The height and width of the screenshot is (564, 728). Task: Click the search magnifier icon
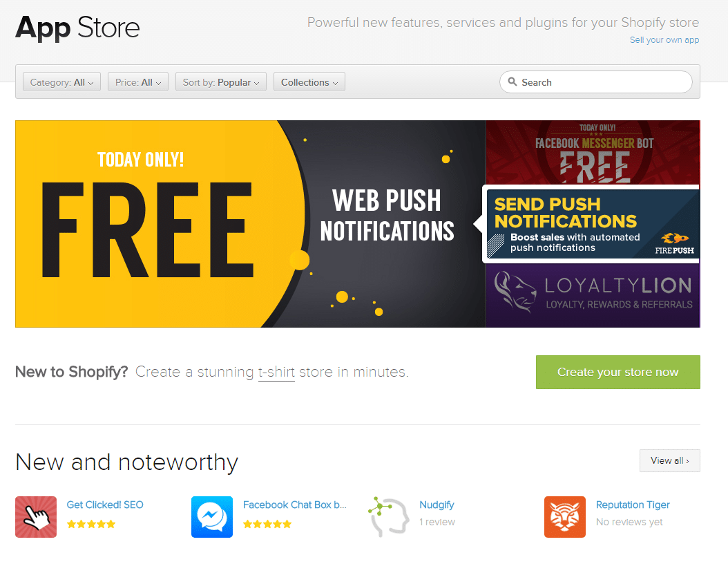pyautogui.click(x=512, y=82)
